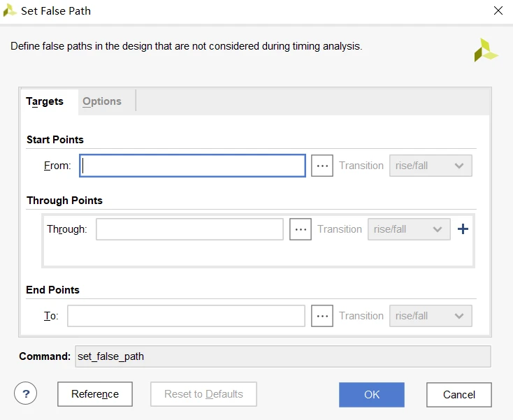Dismiss dialog with Cancel button
Image resolution: width=513 pixels, height=420 pixels.
[x=459, y=394]
